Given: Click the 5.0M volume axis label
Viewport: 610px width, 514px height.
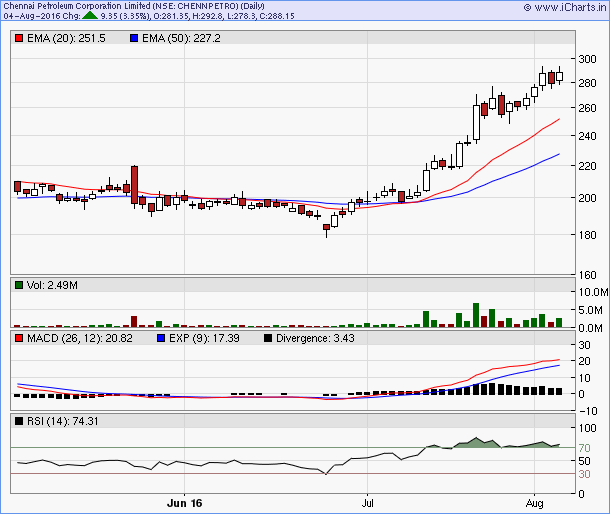Looking at the screenshot, I should 591,311.
